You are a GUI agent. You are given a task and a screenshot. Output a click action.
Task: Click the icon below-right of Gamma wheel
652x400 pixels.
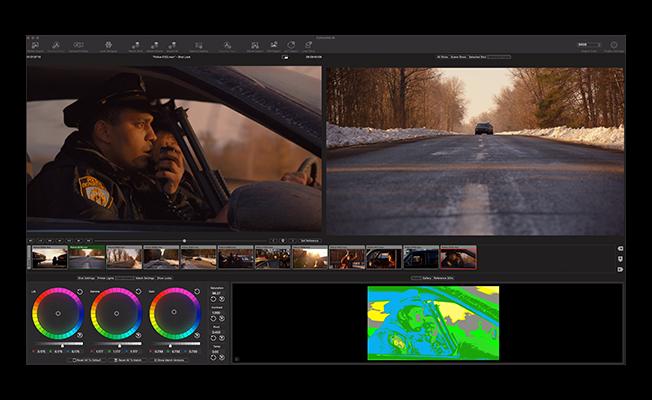[138, 335]
